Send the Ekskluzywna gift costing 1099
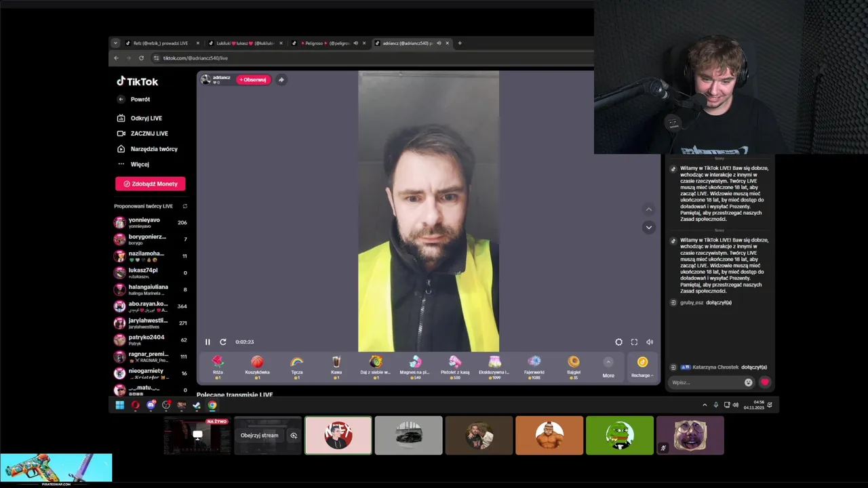 [x=494, y=367]
